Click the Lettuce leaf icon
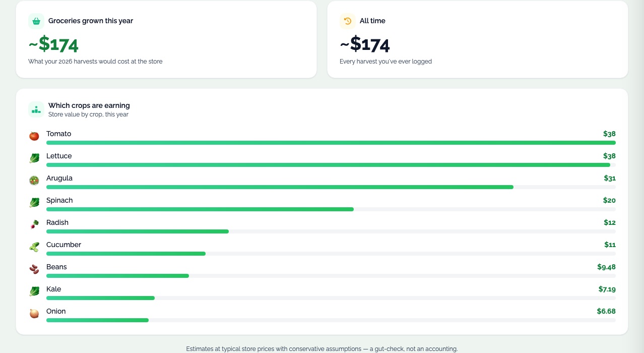The image size is (644, 353). pos(34,158)
